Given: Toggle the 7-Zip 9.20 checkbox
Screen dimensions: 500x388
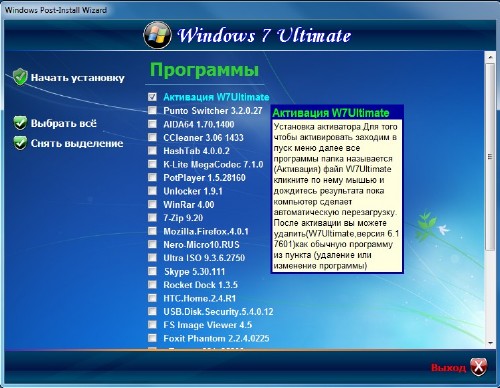Looking at the screenshot, I should tap(152, 217).
